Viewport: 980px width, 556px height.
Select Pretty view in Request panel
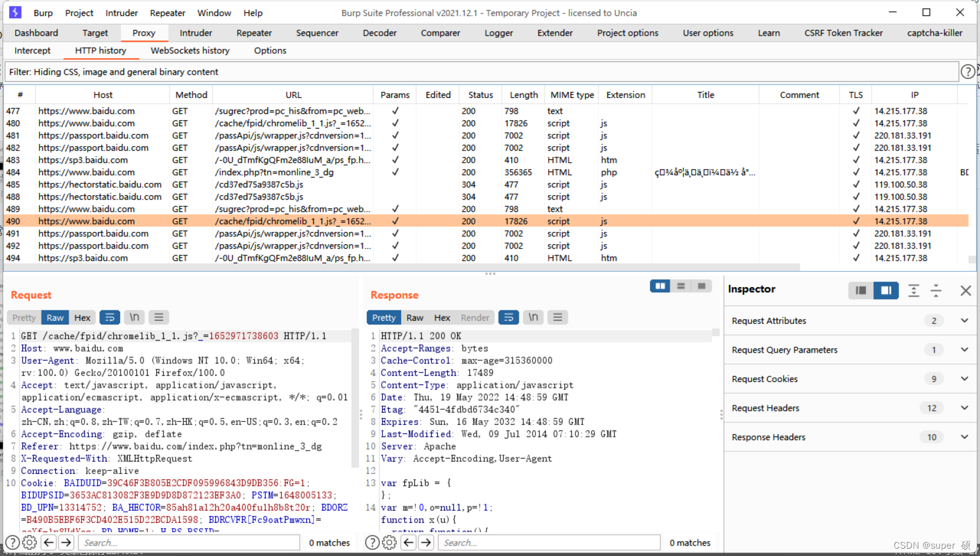pyautogui.click(x=24, y=317)
